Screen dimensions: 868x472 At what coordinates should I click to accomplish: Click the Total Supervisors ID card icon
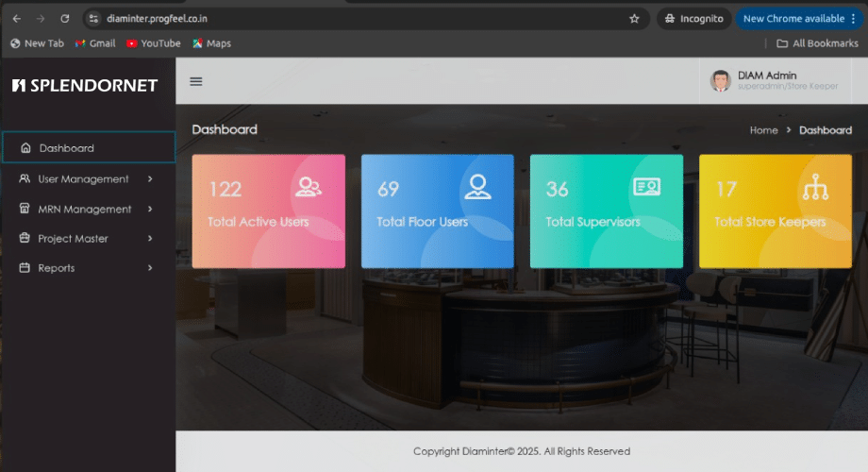point(646,187)
